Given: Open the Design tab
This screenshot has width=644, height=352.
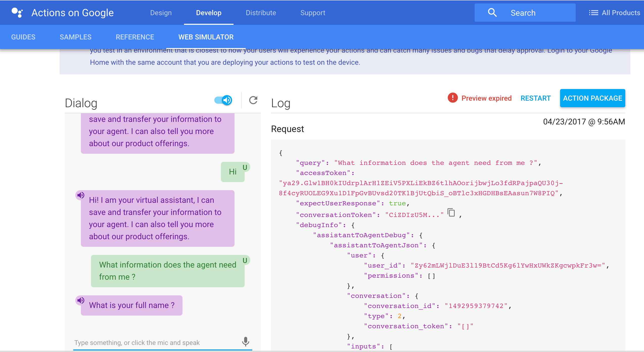Looking at the screenshot, I should coord(161,13).
